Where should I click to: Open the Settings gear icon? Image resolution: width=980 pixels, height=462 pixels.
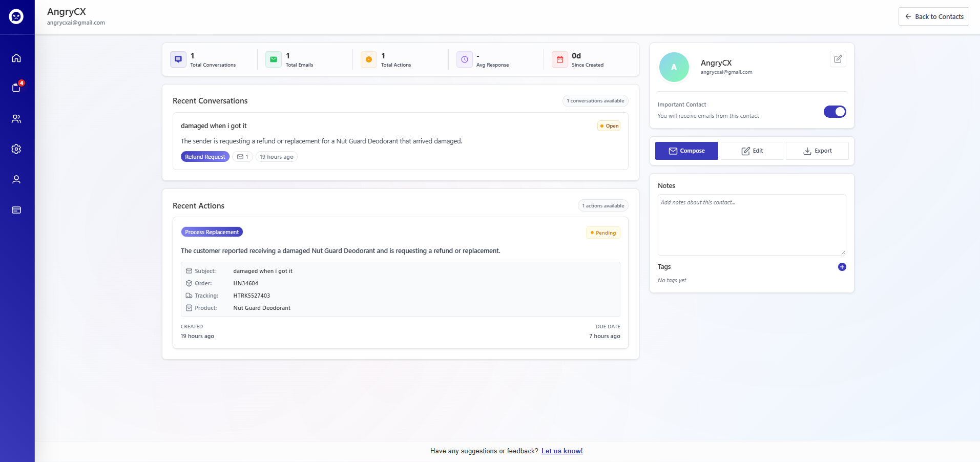[16, 149]
